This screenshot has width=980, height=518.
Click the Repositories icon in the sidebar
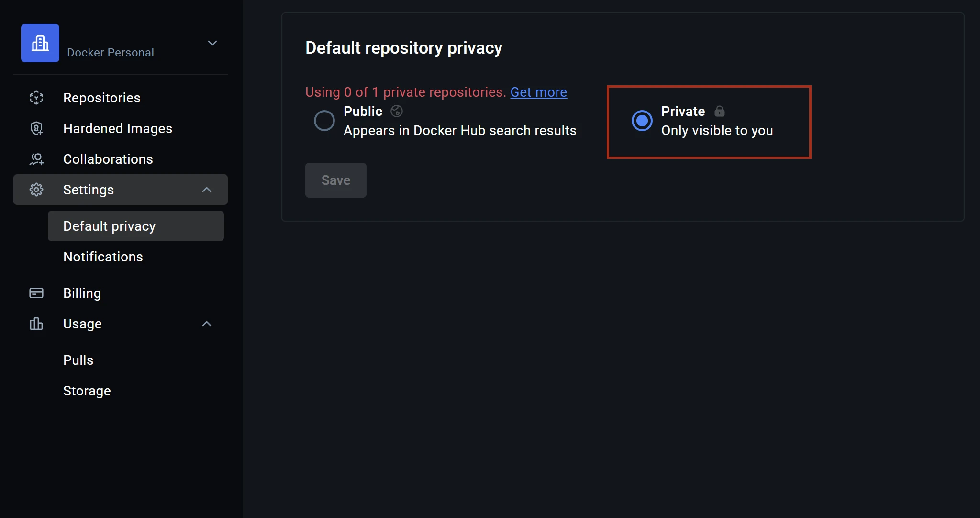click(x=36, y=98)
